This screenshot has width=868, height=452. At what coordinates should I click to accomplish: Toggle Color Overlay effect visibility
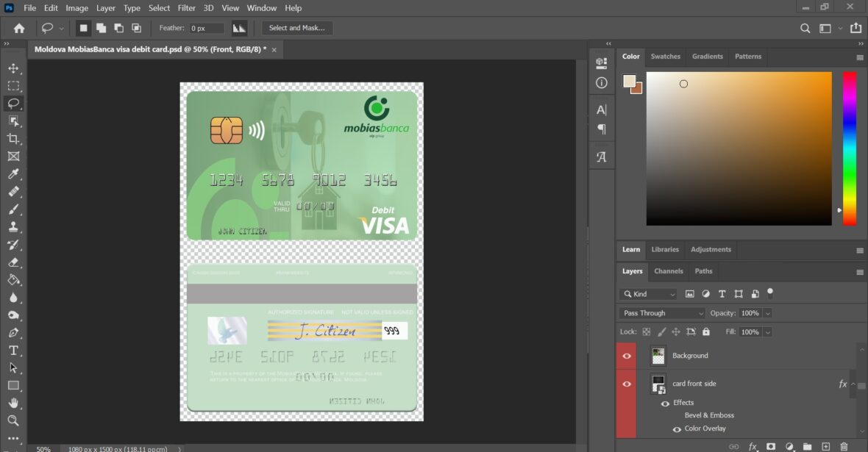pyautogui.click(x=677, y=428)
